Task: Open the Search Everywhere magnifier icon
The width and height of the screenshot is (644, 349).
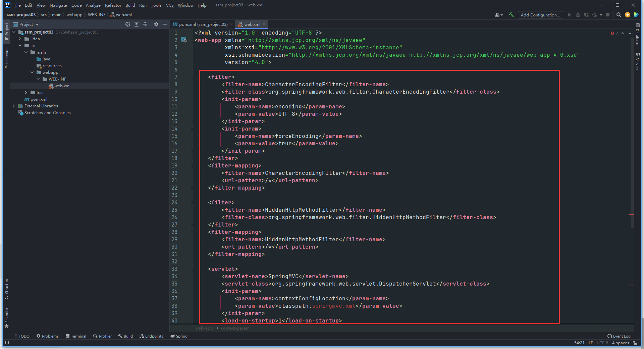Action: coord(619,15)
